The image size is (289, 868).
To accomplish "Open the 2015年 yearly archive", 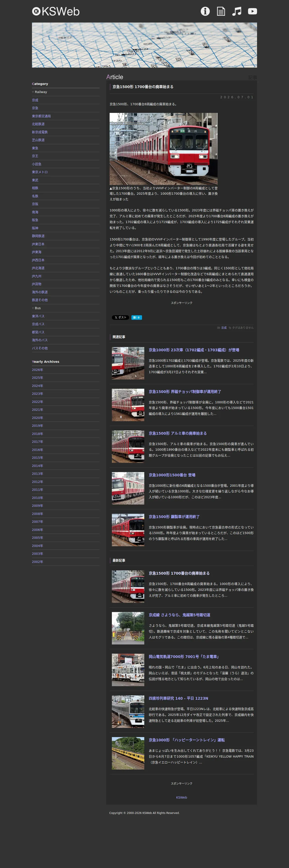I will (x=38, y=458).
